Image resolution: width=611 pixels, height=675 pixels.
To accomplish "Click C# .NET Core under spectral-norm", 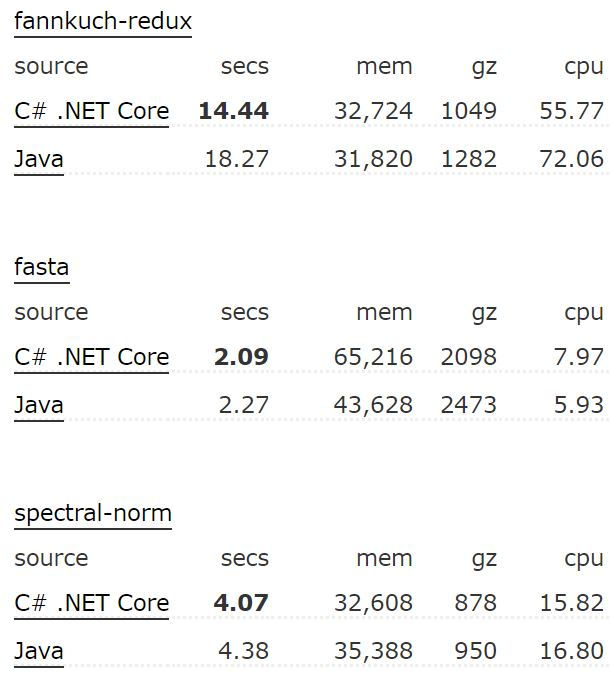I will [x=92, y=602].
